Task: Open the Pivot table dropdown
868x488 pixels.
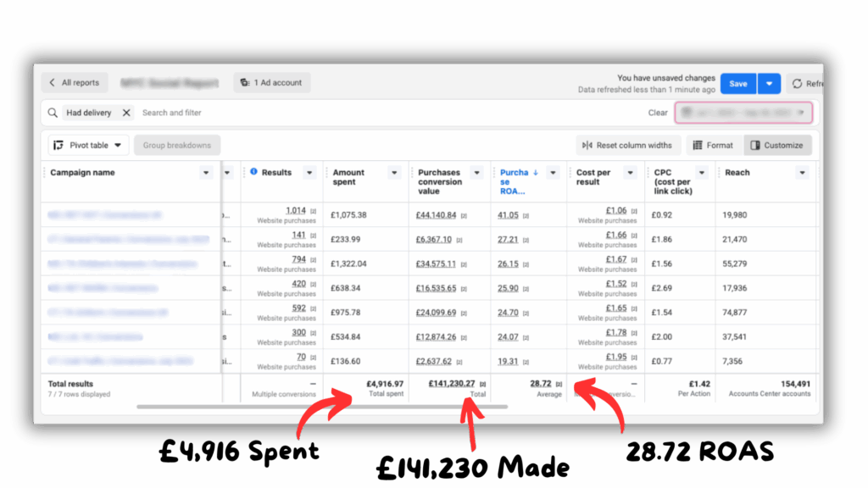Action: coord(88,145)
